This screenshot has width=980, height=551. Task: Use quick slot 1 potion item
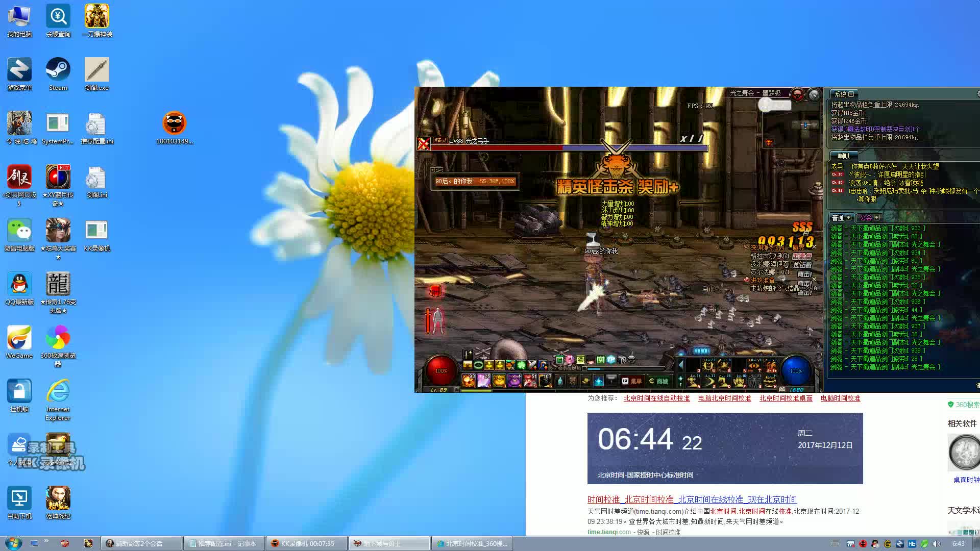[x=469, y=381]
